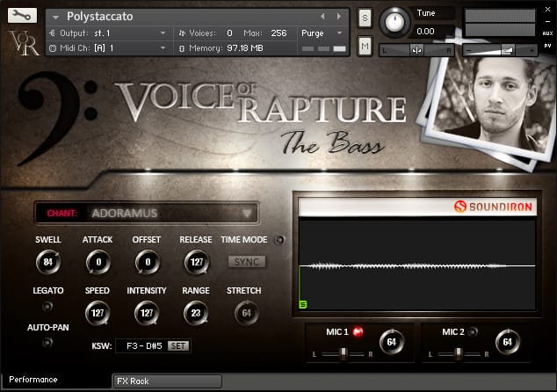
Task: Select next instrument preset arrow
Action: 338,17
